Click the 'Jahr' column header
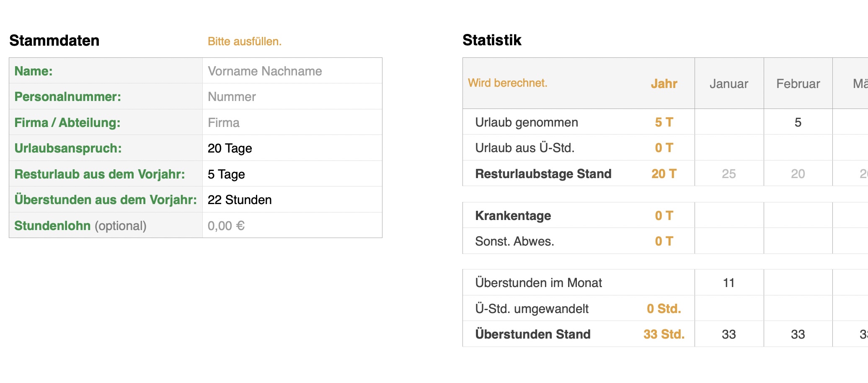This screenshot has height=383, width=868. tap(664, 84)
